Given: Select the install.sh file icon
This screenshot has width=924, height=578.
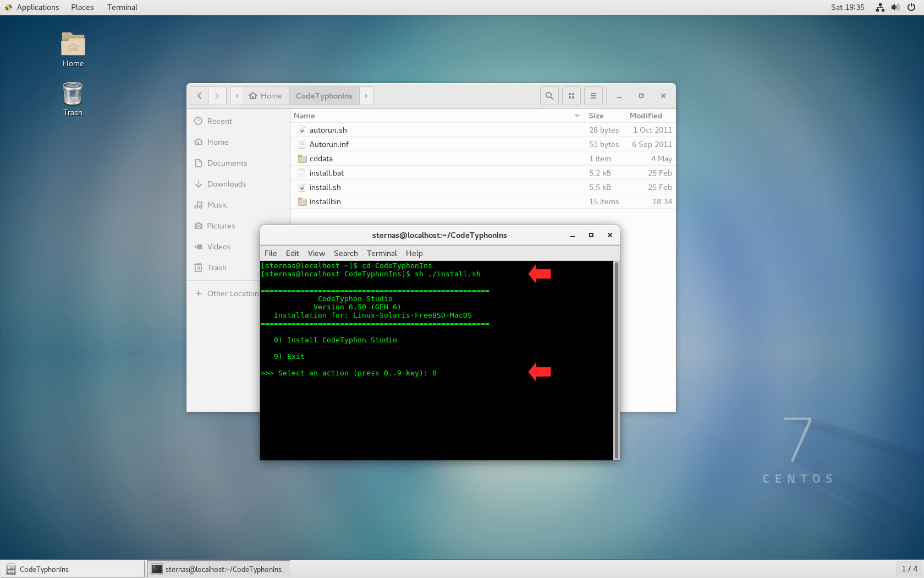Looking at the screenshot, I should coord(302,187).
